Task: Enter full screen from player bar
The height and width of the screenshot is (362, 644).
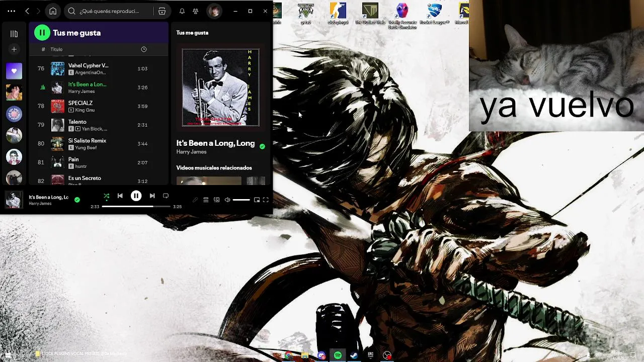Action: pyautogui.click(x=266, y=200)
